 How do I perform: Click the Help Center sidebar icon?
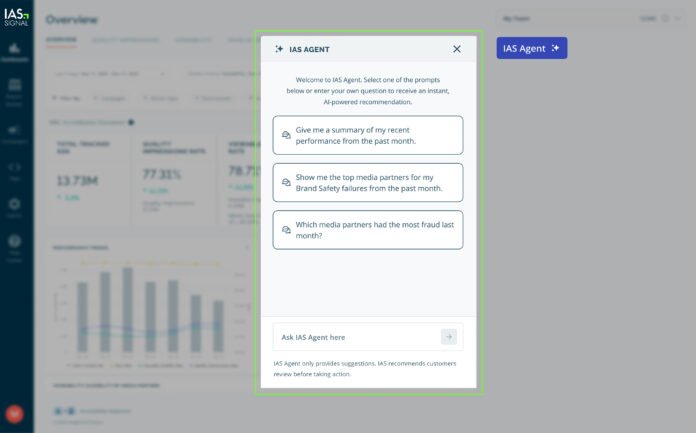point(16,243)
